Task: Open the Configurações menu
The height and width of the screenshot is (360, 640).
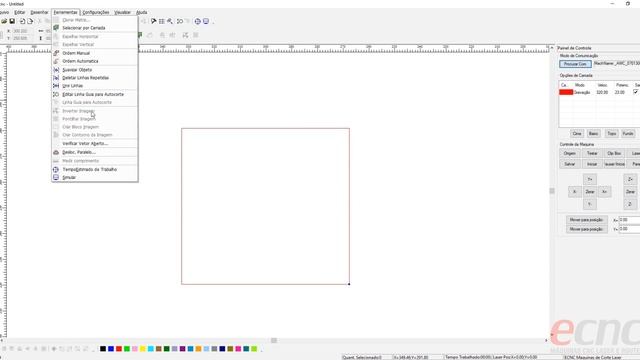Action: click(x=96, y=12)
